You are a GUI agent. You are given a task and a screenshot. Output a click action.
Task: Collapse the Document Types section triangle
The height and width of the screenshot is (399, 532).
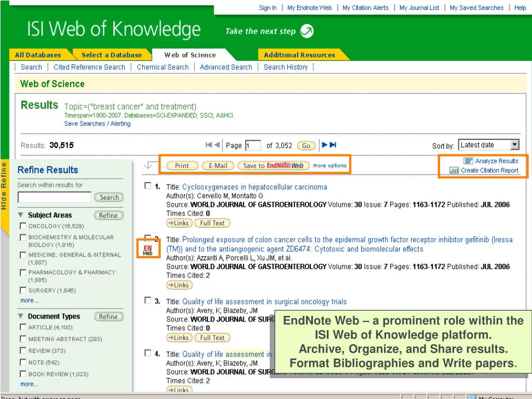[21, 316]
